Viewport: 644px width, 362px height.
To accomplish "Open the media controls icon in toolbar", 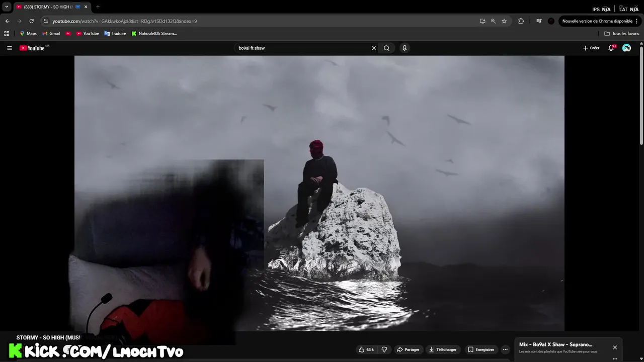I will (x=539, y=21).
